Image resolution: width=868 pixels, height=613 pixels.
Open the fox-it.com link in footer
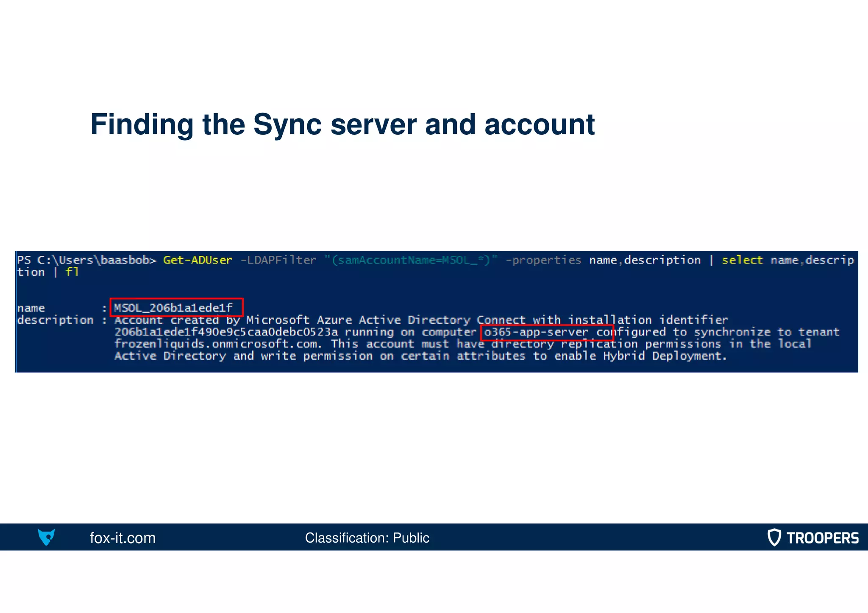(x=122, y=538)
